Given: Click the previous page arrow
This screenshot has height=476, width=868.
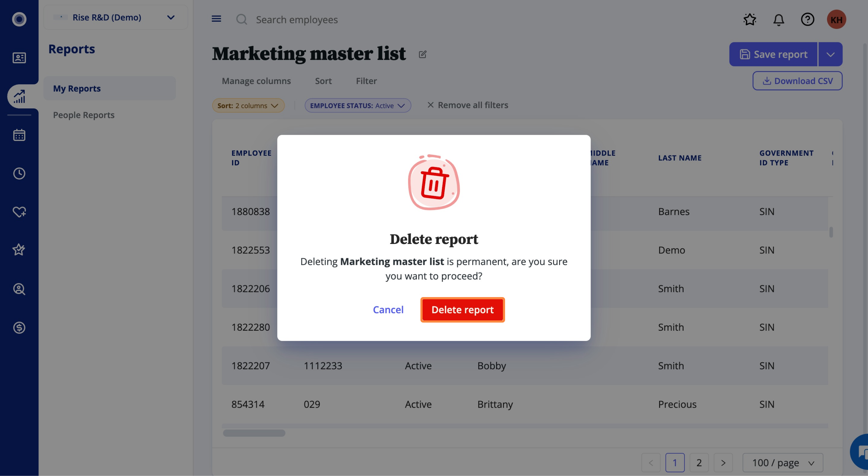Looking at the screenshot, I should 651,463.
